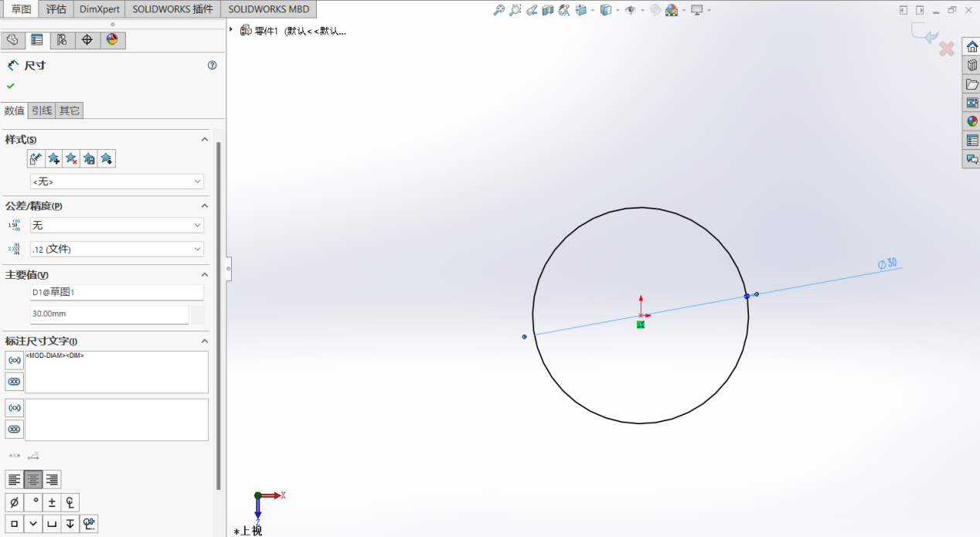Open Design Library in the task pane

pyautogui.click(x=972, y=66)
